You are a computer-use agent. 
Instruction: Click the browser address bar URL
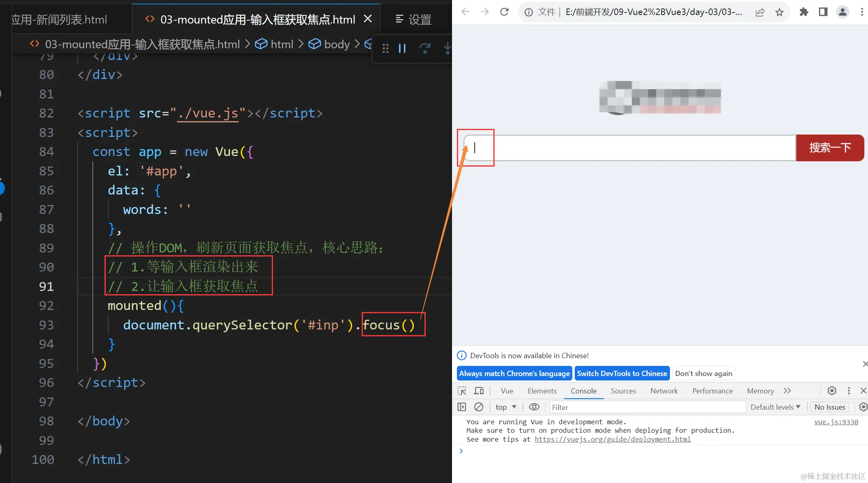[x=654, y=12]
